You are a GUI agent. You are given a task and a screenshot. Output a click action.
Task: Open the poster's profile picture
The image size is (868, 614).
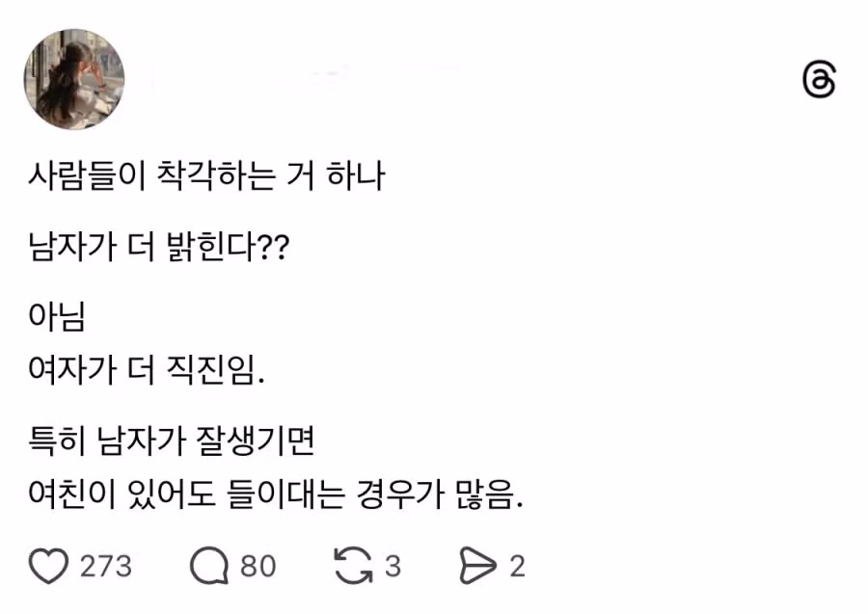pyautogui.click(x=74, y=79)
